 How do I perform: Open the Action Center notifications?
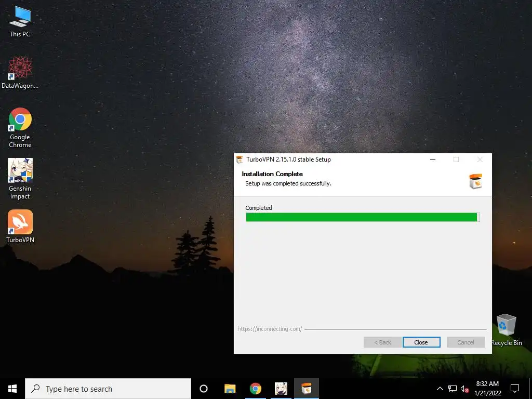pyautogui.click(x=515, y=389)
